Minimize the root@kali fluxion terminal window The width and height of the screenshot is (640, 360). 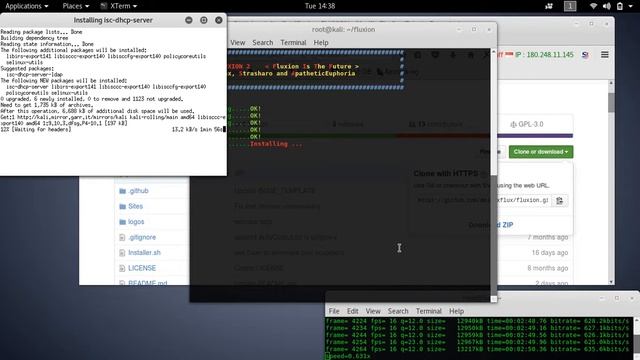pyautogui.click(x=459, y=29)
